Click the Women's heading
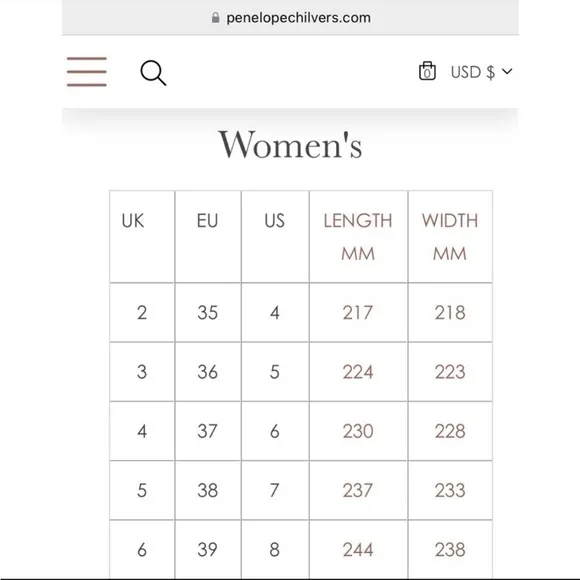Image resolution: width=580 pixels, height=580 pixels. pos(290,145)
